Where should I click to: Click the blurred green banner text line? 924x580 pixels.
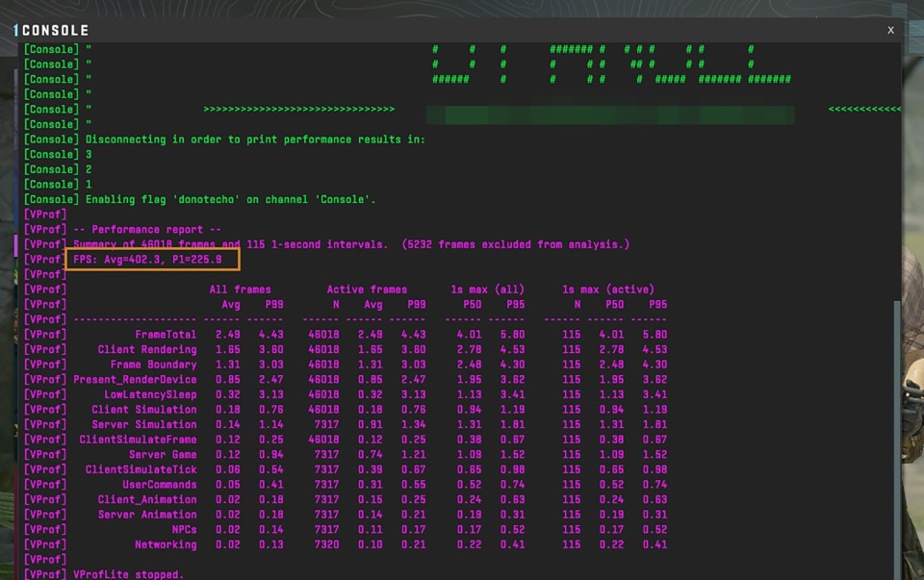coord(610,114)
